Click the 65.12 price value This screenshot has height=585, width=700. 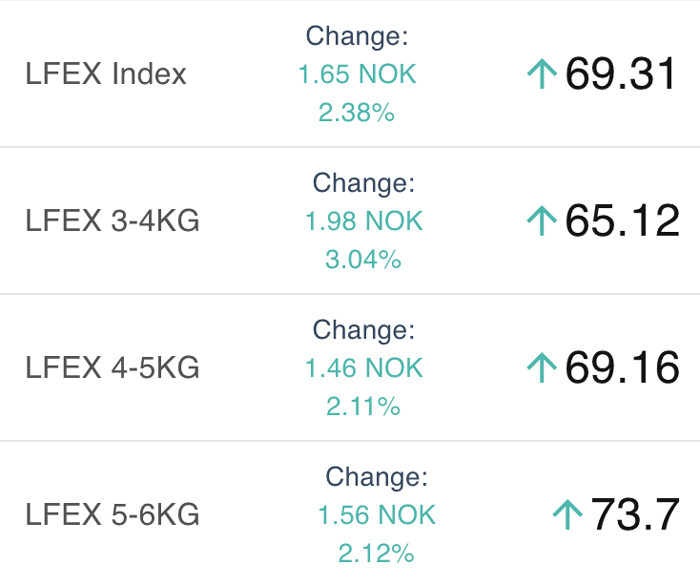tap(622, 220)
